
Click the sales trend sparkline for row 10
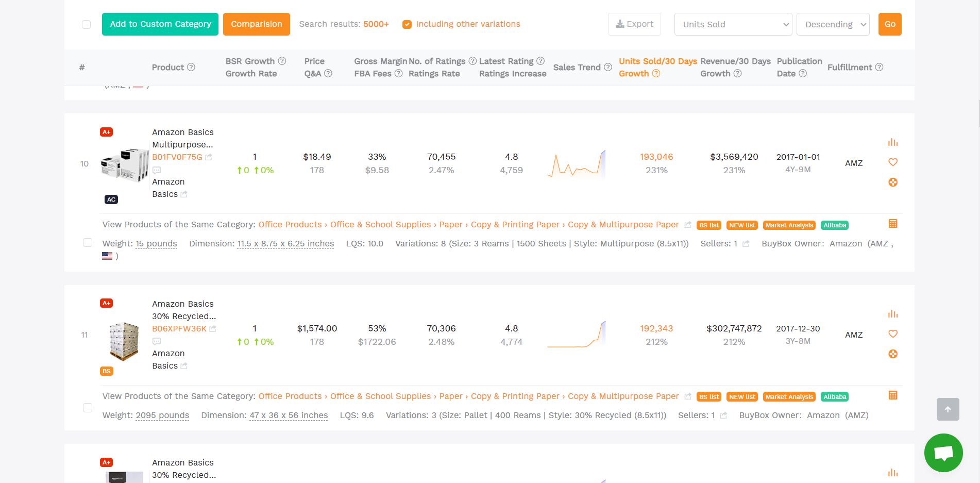(x=577, y=164)
